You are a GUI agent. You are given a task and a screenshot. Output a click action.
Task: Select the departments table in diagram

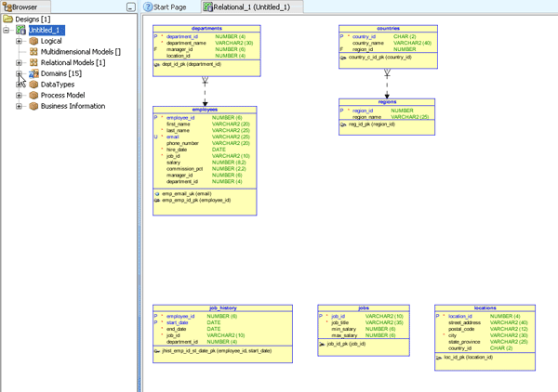point(205,29)
